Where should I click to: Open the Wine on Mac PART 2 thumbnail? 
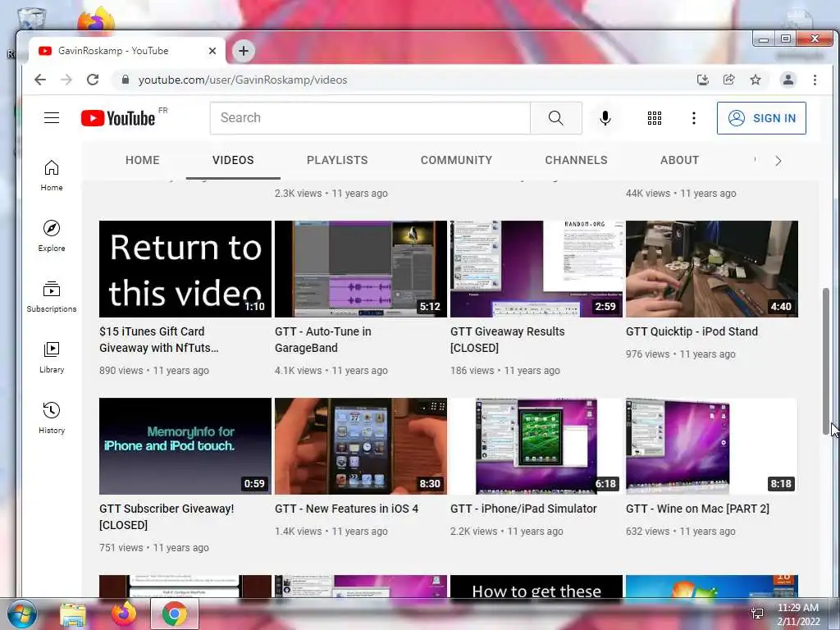pos(712,445)
